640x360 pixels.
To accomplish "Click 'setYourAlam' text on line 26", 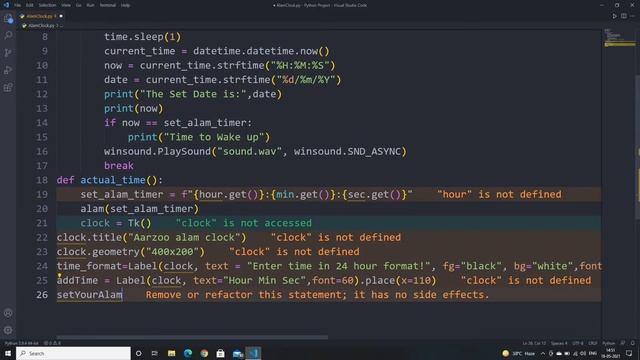I will [x=89, y=295].
